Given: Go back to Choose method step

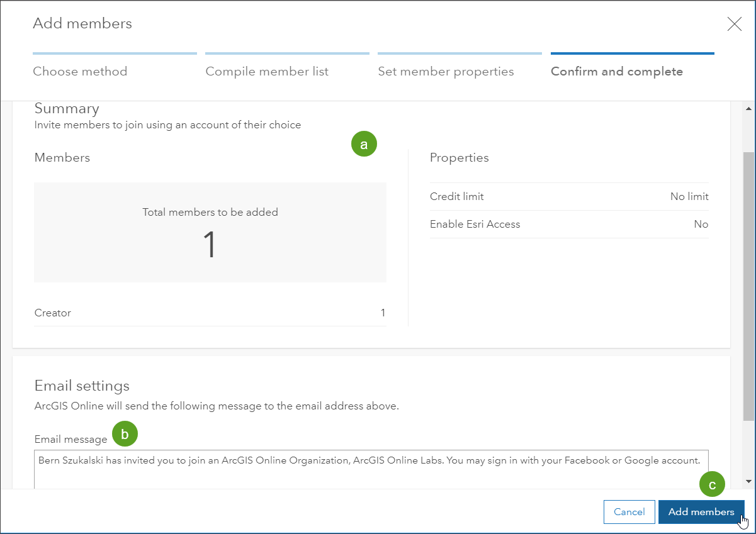Looking at the screenshot, I should tap(80, 71).
